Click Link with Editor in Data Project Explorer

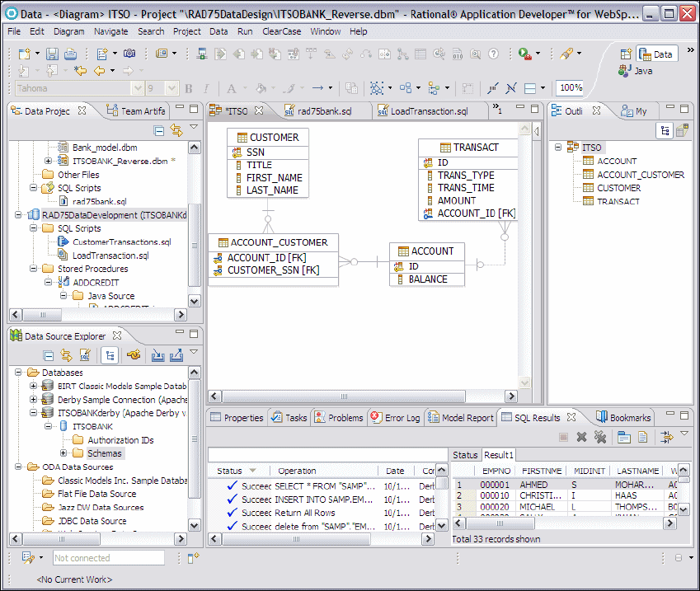coord(176,131)
